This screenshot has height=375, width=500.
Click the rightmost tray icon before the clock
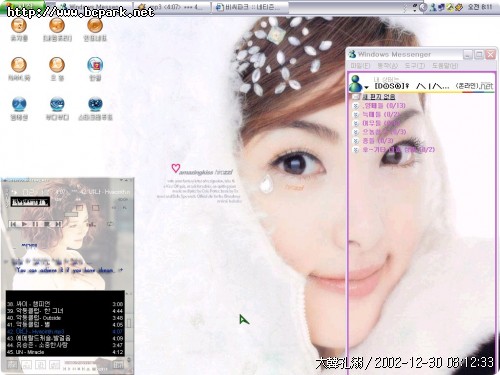coord(459,7)
